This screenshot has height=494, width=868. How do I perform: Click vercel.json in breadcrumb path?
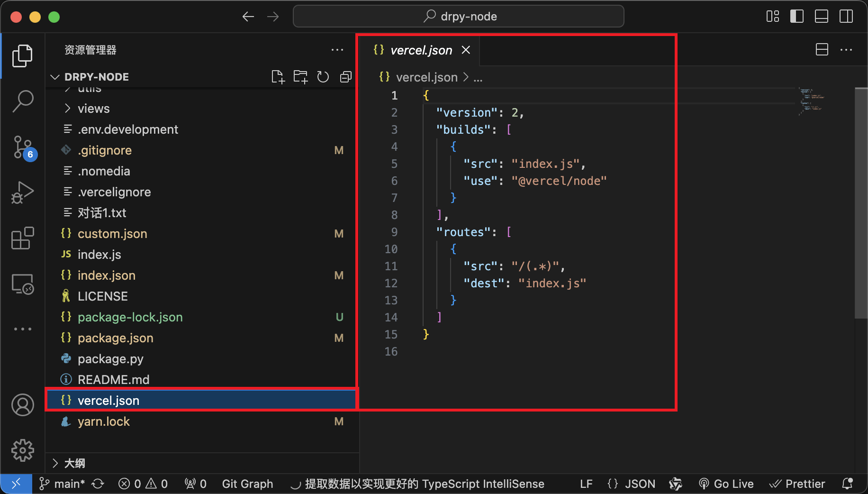[x=427, y=77]
